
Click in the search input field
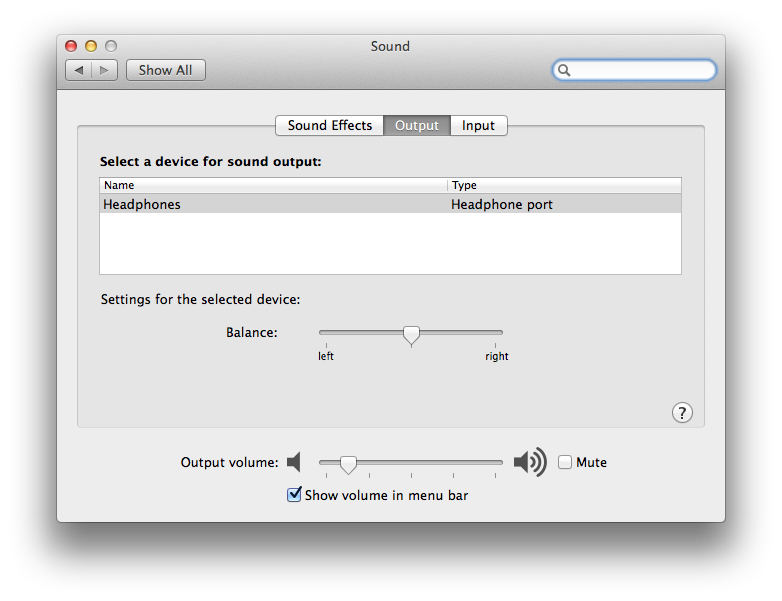click(x=641, y=70)
